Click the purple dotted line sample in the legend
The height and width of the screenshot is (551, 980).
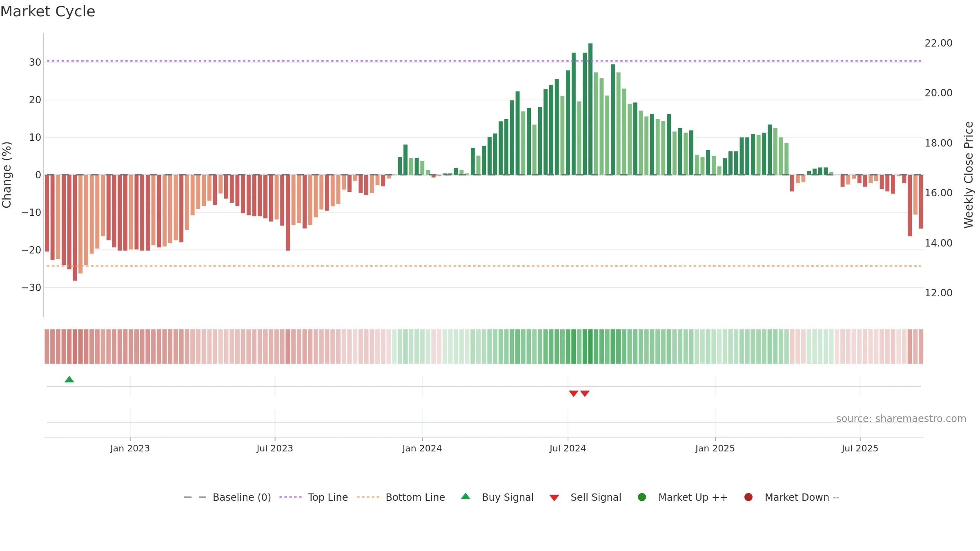[290, 497]
